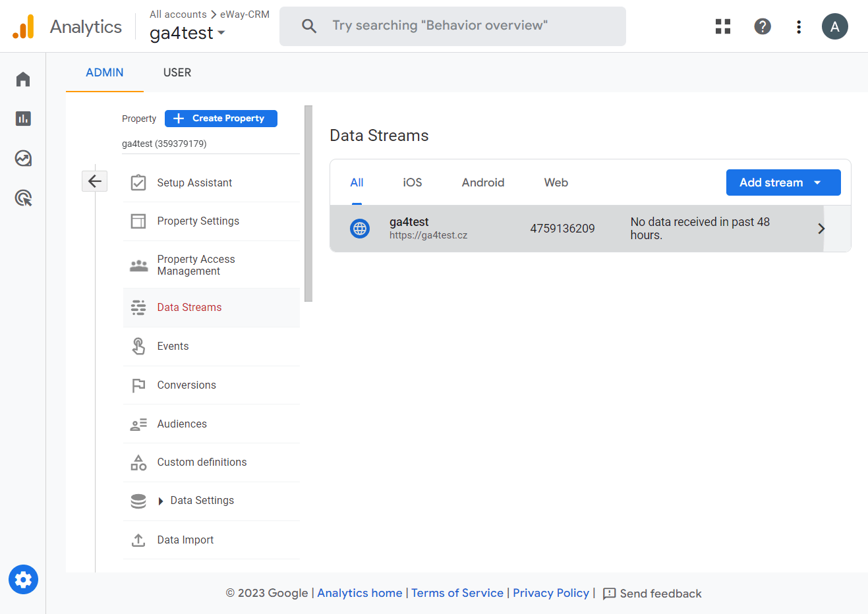Click the stream ID 4759136209

[x=562, y=229]
